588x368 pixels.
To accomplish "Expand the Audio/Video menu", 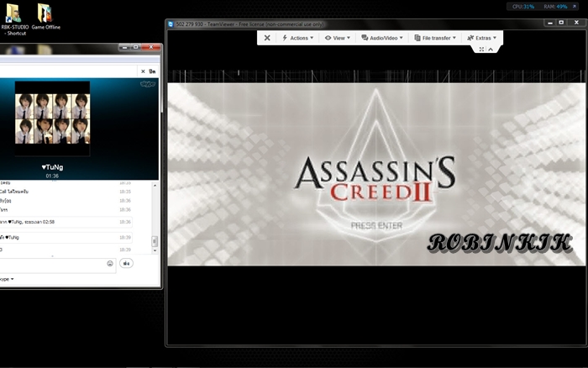I will pyautogui.click(x=382, y=38).
